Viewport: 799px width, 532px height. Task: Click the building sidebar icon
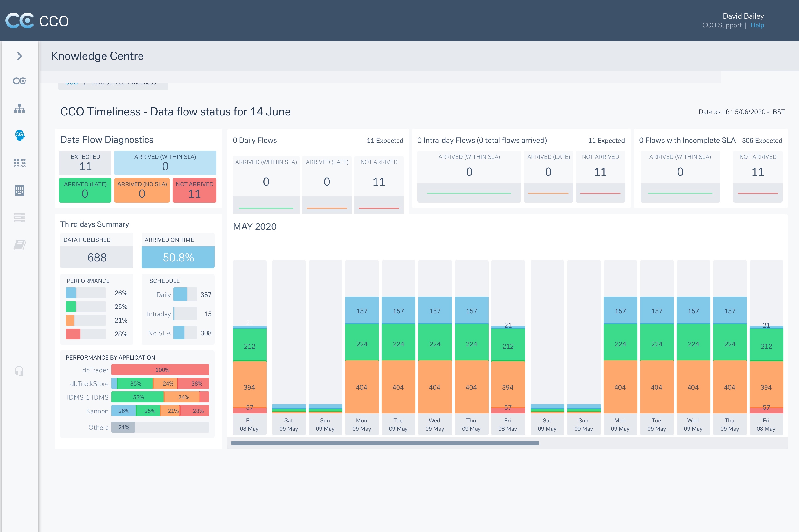19,190
